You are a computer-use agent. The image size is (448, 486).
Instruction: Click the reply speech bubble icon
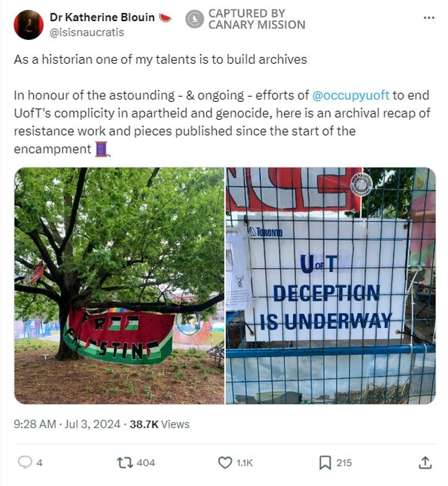point(25,462)
